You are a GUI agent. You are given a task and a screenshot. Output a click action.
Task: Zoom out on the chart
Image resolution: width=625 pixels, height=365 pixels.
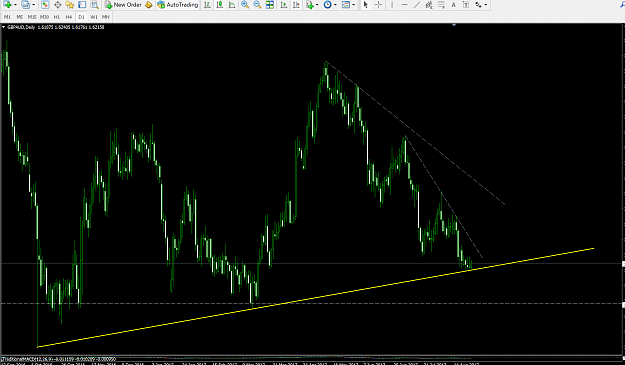[257, 4]
